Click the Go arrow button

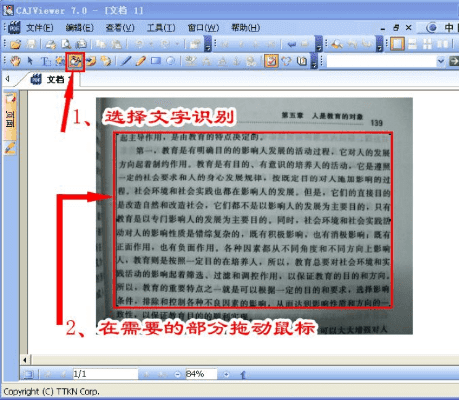click(454, 61)
